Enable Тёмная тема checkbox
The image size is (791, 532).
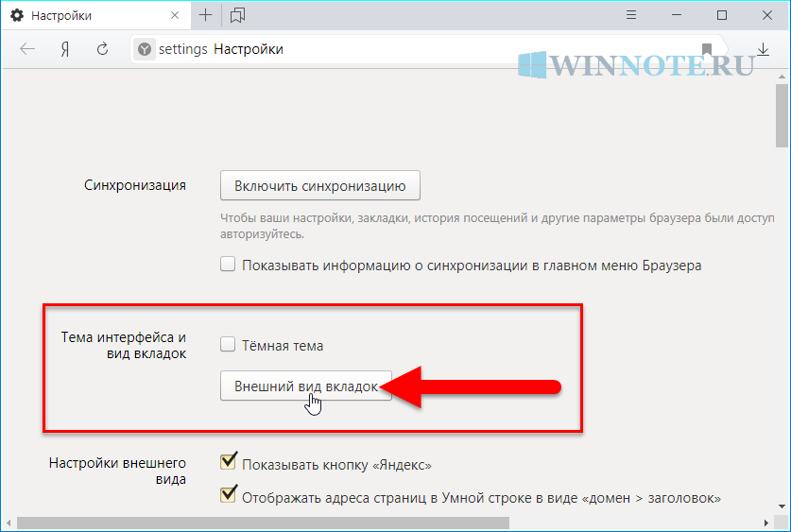(228, 345)
